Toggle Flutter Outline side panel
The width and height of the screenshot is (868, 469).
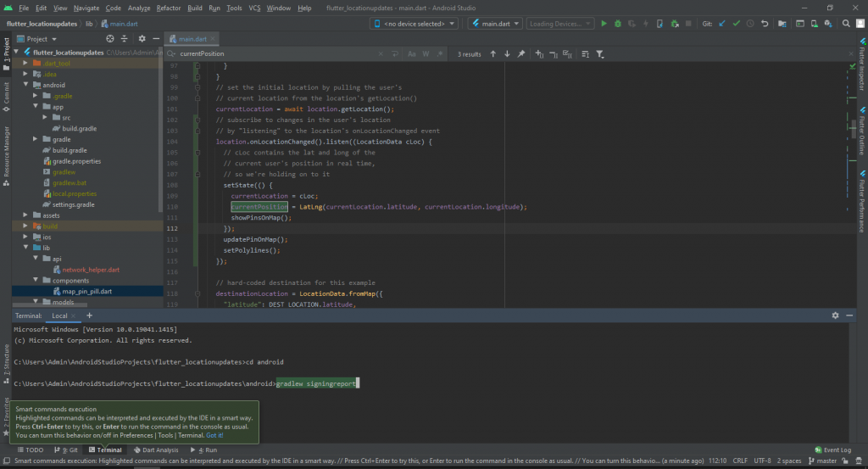click(862, 131)
